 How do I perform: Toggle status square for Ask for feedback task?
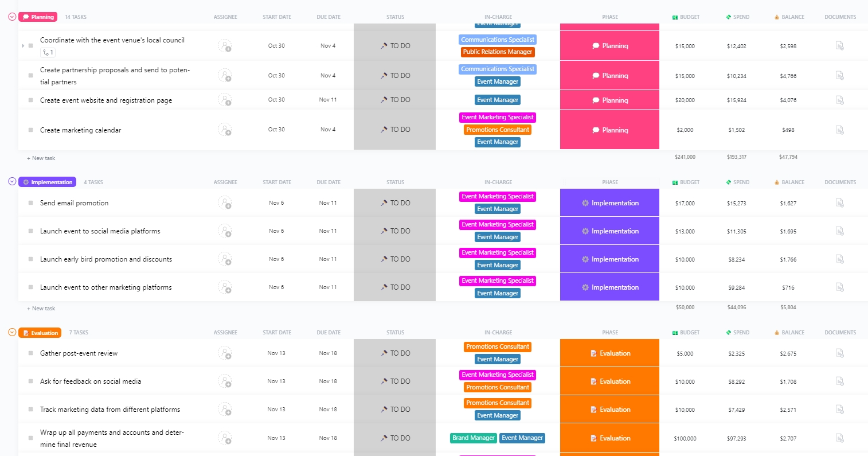[x=30, y=381]
